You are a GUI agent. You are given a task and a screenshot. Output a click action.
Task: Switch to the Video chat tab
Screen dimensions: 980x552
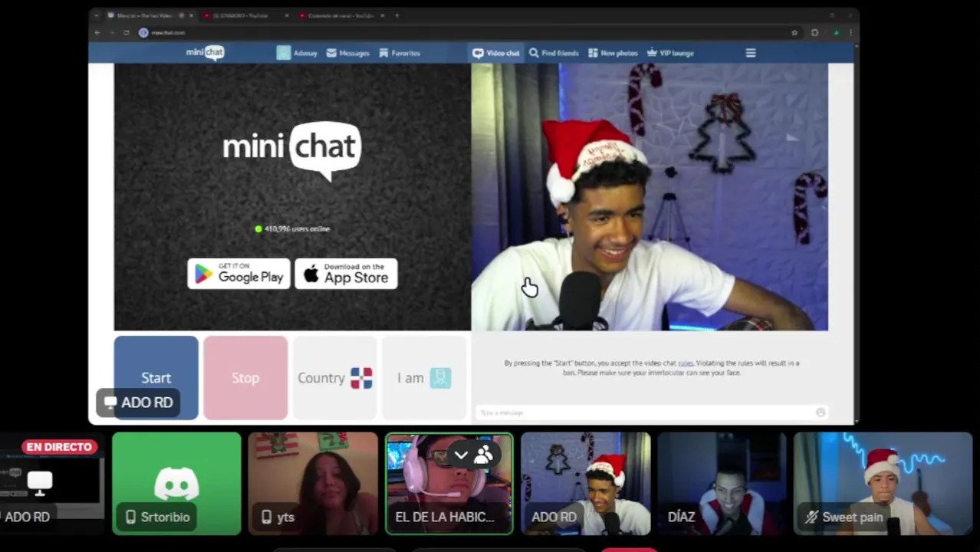tap(496, 53)
